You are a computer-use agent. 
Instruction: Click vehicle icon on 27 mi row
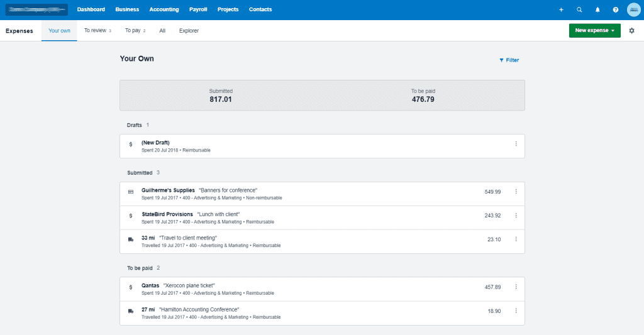coord(131,310)
